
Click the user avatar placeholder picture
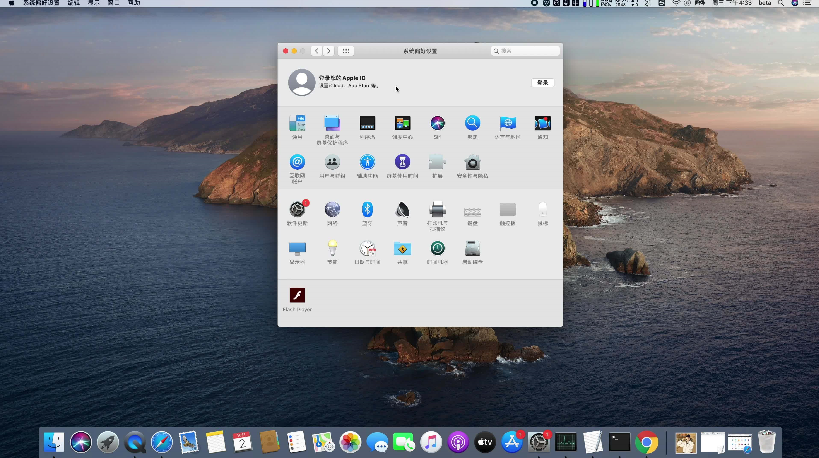click(x=300, y=82)
